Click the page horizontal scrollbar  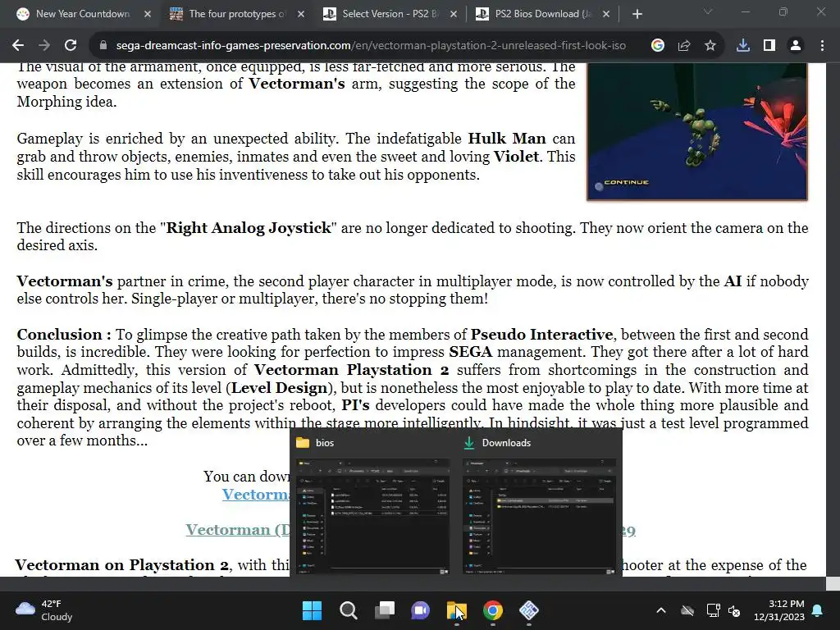click(x=413, y=584)
